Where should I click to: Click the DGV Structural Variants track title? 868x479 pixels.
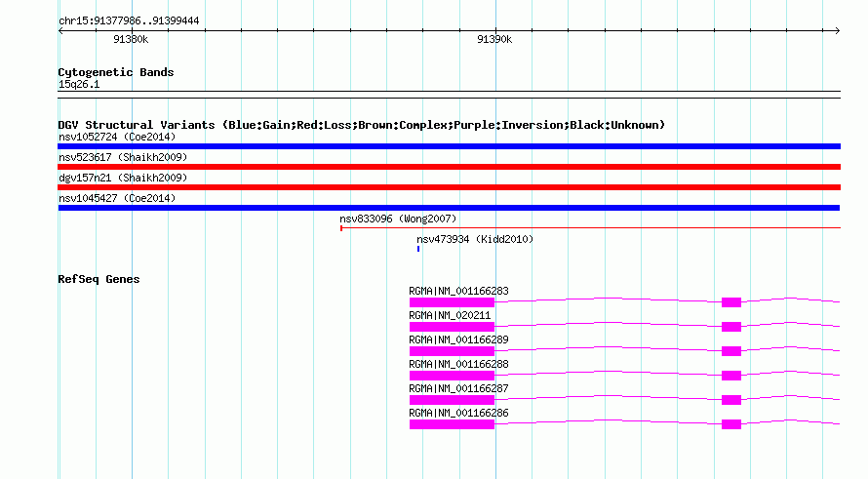(361, 125)
